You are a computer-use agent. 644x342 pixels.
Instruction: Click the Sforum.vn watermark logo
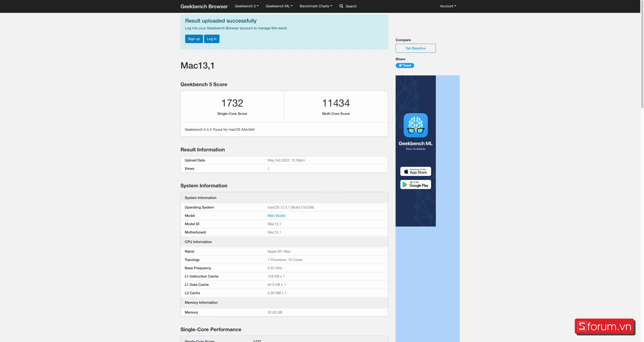604,326
